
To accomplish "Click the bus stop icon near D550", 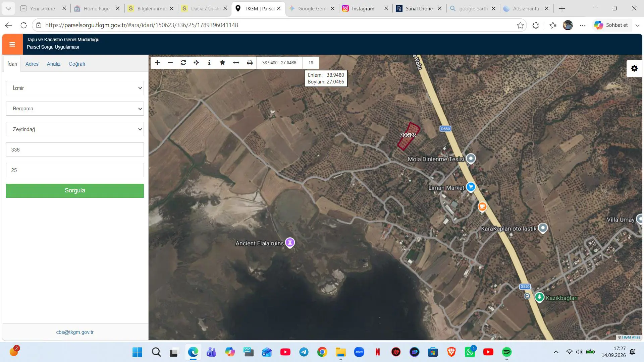I will click(527, 296).
